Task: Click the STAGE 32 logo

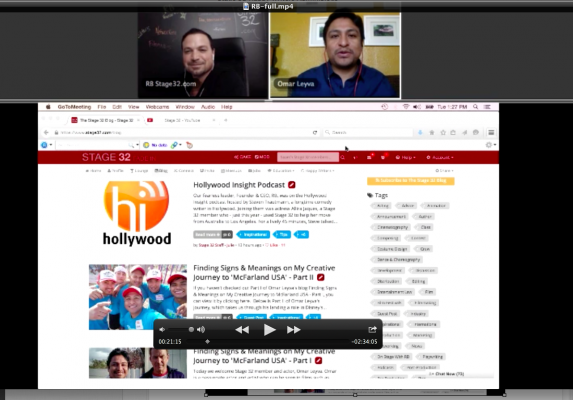Action: pos(106,157)
